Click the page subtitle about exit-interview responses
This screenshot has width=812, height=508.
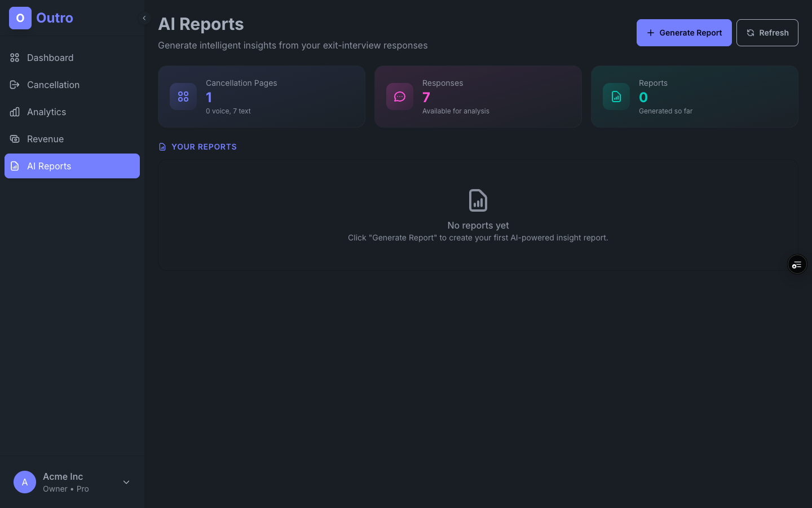293,45
